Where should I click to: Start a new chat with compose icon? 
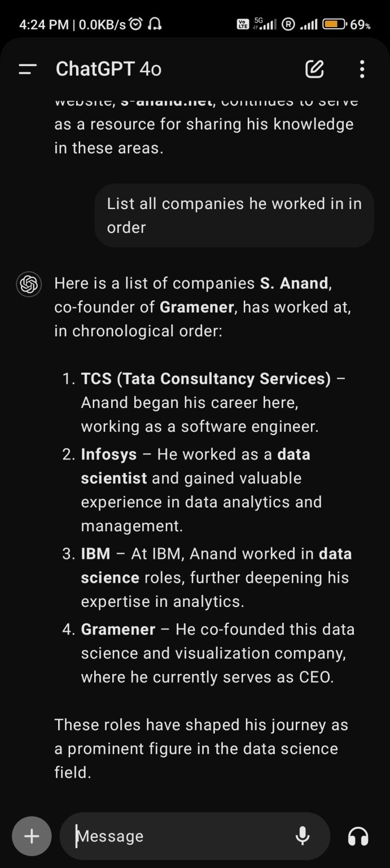314,69
